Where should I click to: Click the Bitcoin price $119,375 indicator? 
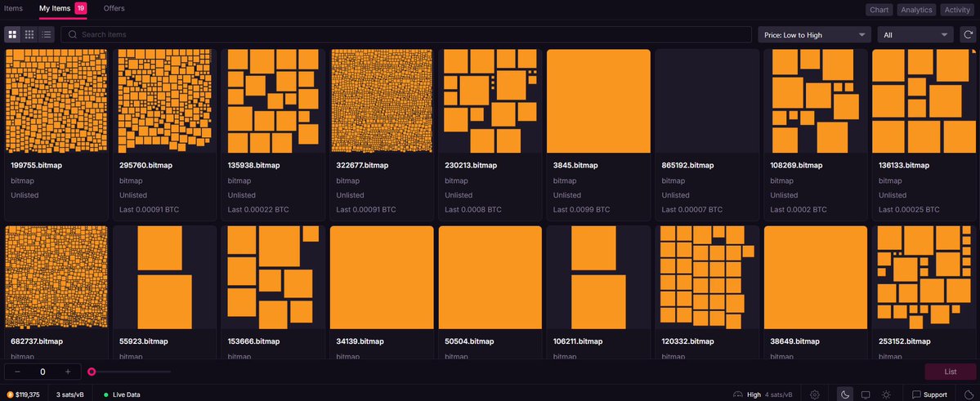point(23,394)
